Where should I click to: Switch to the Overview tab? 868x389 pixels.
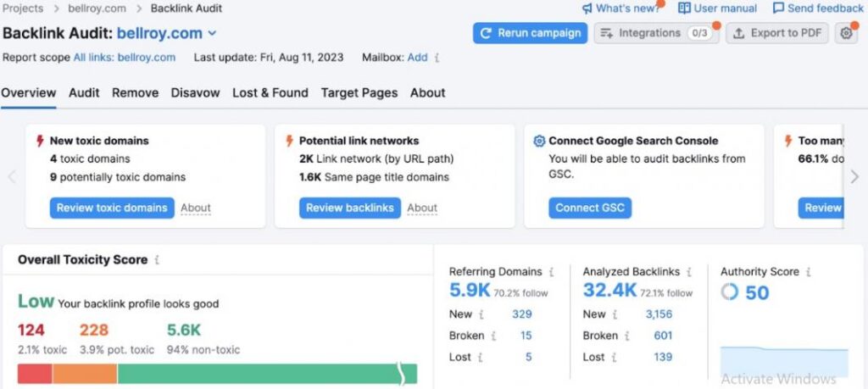coord(28,93)
